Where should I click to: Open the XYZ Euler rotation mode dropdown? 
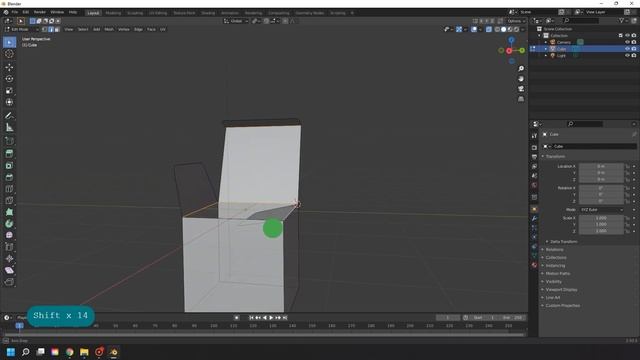pos(601,209)
